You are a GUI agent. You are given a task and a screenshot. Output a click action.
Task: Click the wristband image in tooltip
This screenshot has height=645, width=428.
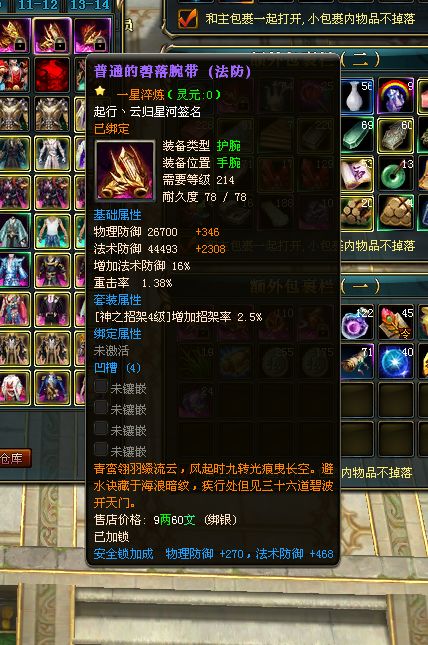(x=125, y=170)
